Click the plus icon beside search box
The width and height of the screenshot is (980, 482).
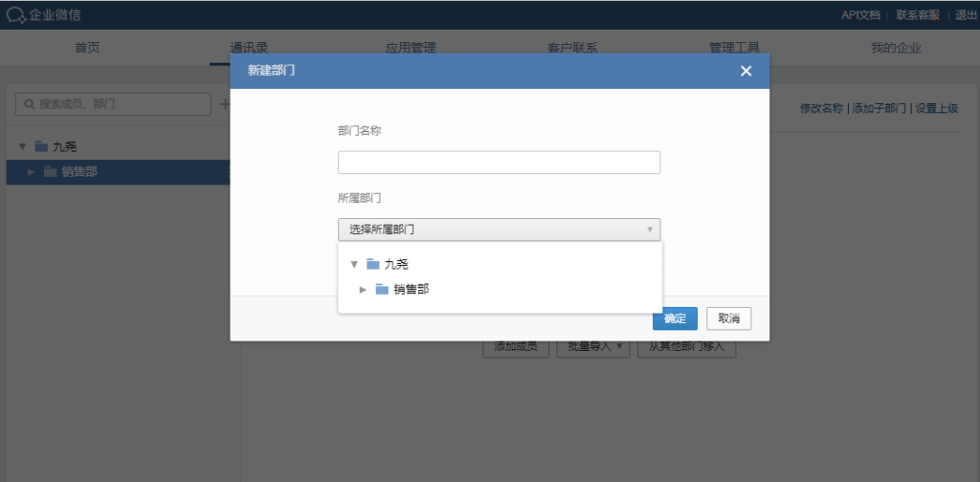[225, 104]
